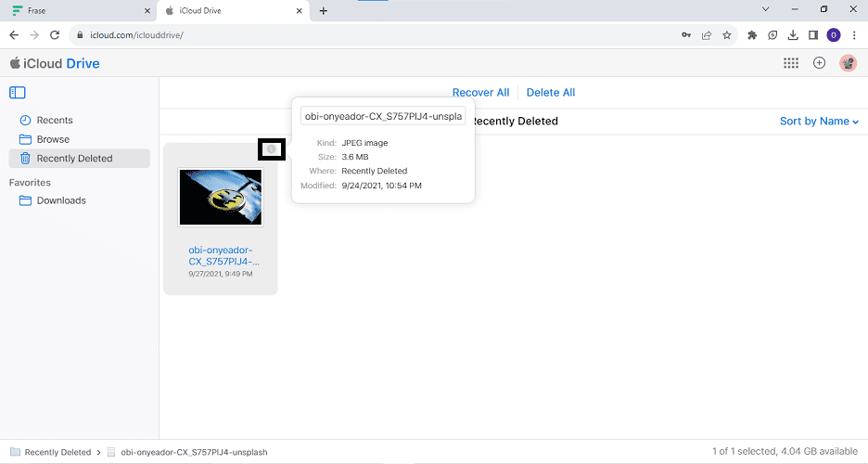Click the info button on selected file
The width and height of the screenshot is (868, 464).
(272, 149)
